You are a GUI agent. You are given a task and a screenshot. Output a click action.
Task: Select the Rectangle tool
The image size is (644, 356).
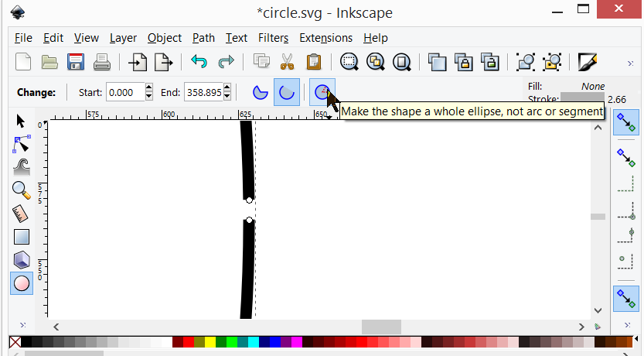22,237
